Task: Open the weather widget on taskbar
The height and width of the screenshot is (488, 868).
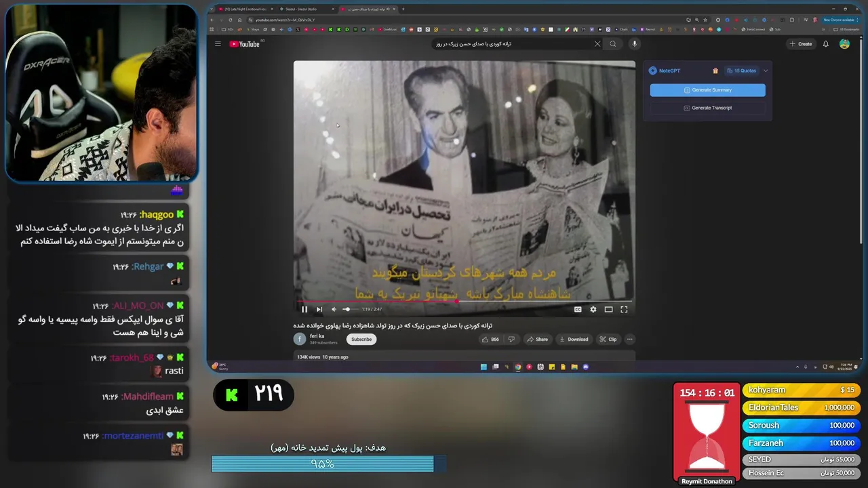Action: 220,367
